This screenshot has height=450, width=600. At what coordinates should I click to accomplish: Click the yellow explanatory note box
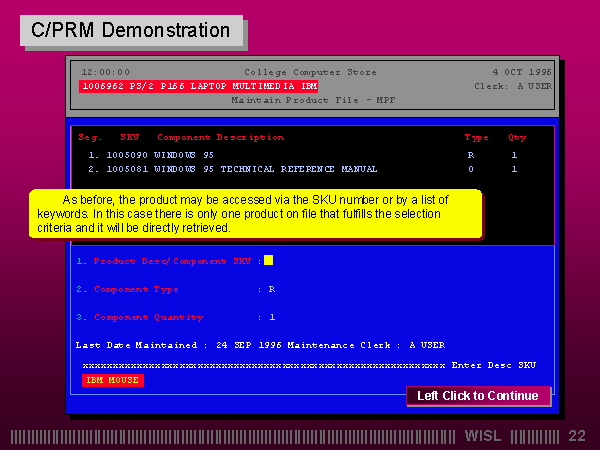256,214
